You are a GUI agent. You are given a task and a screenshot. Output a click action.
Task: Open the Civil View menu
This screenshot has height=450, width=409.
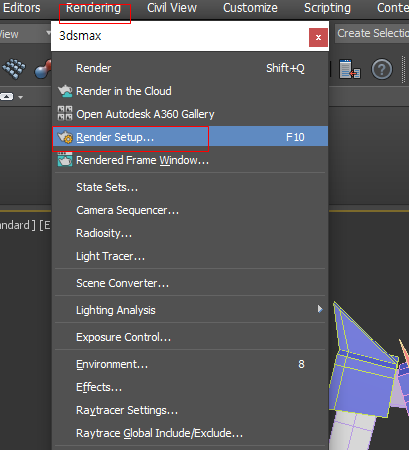click(172, 8)
